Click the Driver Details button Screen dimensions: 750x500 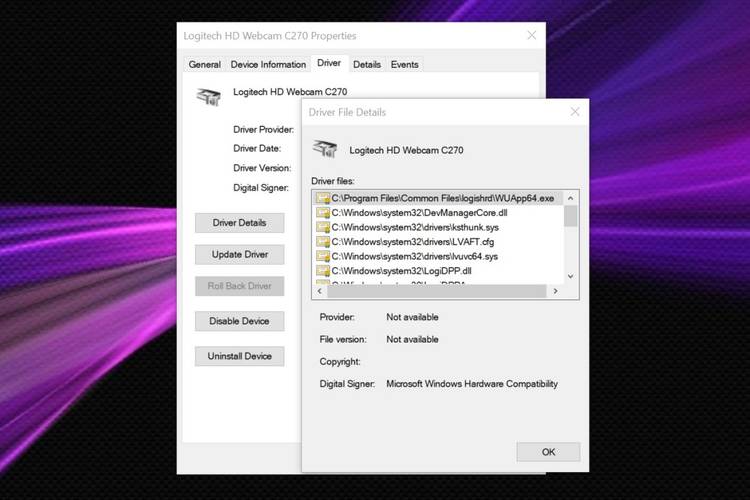coord(239,222)
